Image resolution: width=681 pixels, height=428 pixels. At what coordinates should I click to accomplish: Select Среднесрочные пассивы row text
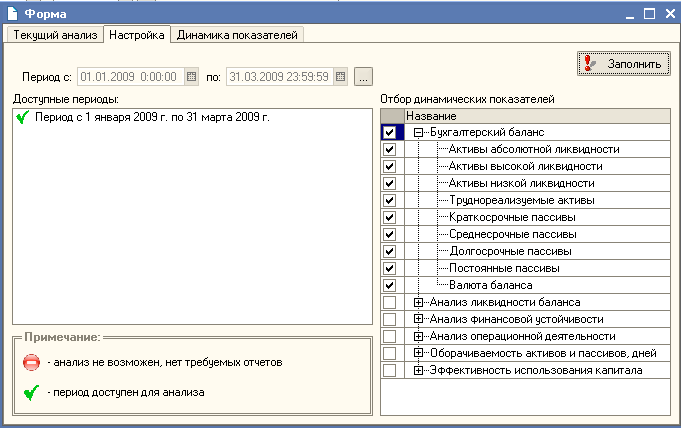(x=513, y=234)
